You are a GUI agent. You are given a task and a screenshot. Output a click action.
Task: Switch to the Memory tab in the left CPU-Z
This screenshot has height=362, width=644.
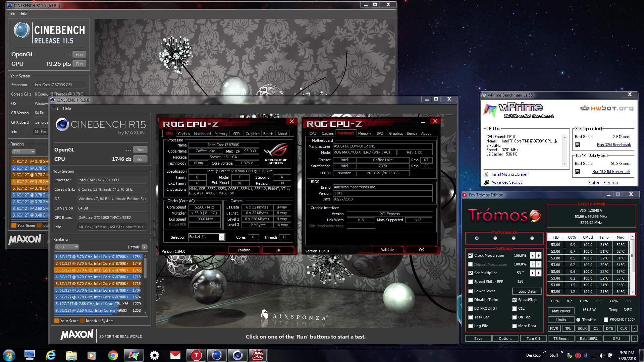coord(221,133)
